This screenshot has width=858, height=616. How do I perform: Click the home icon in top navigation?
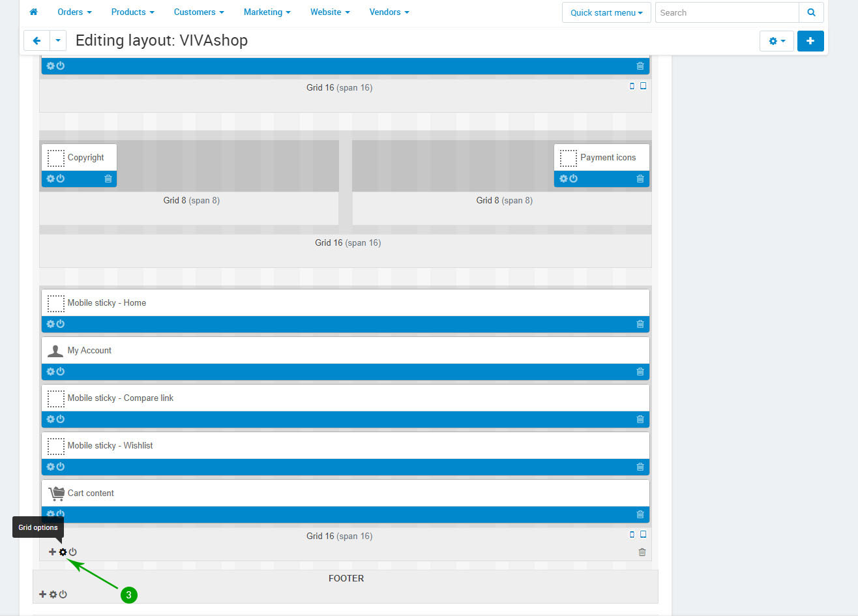point(33,12)
